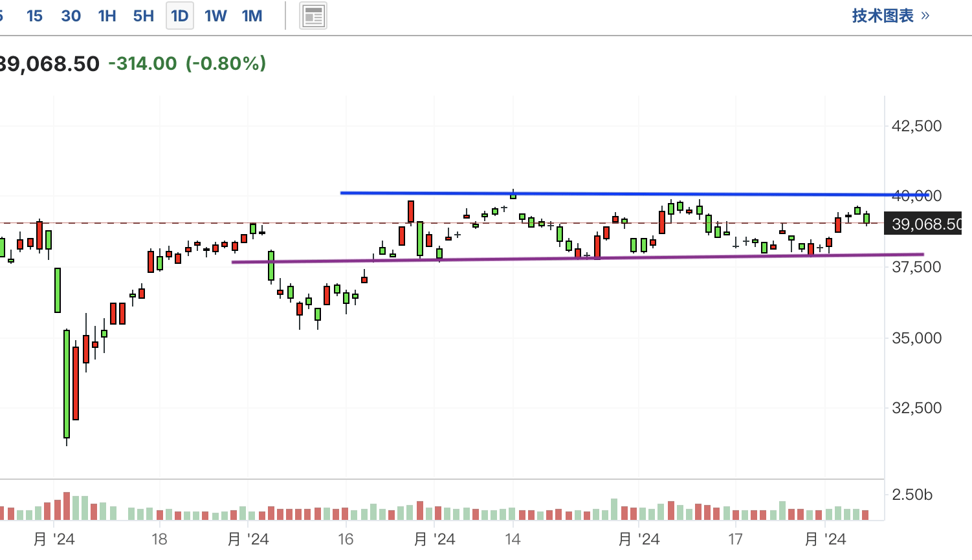Viewport: 972px width, 560px height.
Task: Click the date label 18 on time axis
Action: pos(159,539)
